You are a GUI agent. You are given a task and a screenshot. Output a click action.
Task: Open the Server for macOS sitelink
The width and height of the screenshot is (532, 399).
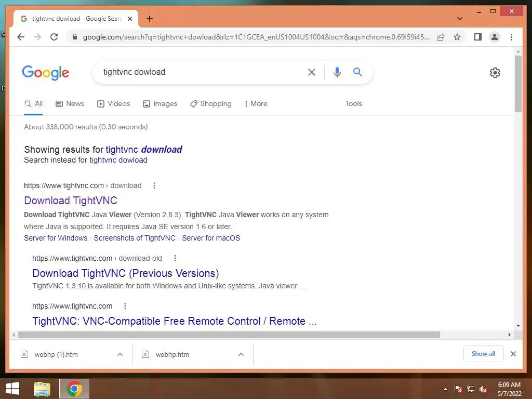click(x=211, y=238)
